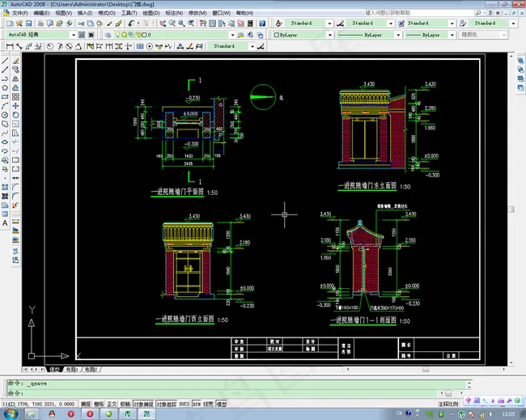Image resolution: width=526 pixels, height=420 pixels.
Task: Open the 修改(M) menu
Action: [x=197, y=13]
